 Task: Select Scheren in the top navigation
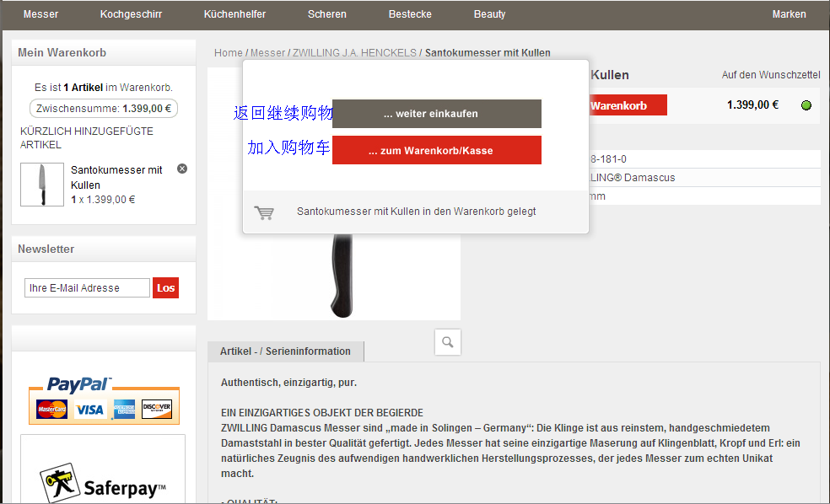point(326,14)
